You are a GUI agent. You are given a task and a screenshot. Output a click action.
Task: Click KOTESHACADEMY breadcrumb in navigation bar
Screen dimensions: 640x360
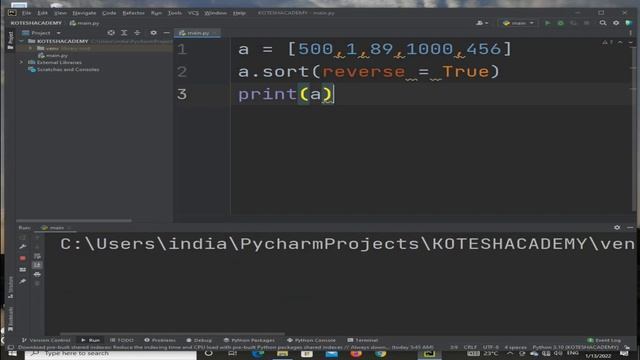[x=36, y=23]
